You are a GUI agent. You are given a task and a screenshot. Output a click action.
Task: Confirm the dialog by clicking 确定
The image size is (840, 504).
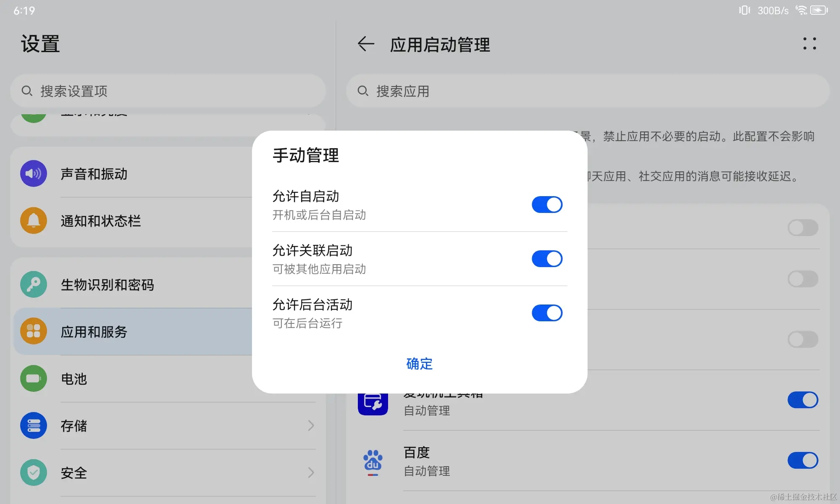tap(419, 364)
